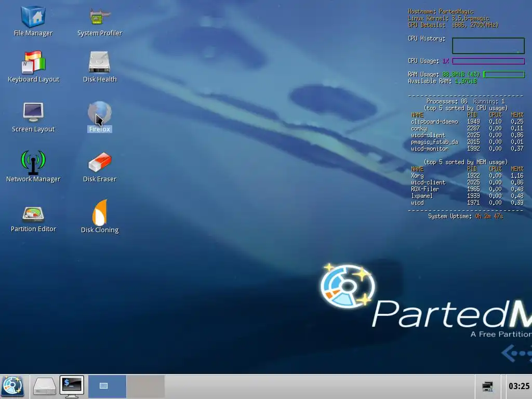Click the 03:25 clock in the taskbar

point(519,387)
